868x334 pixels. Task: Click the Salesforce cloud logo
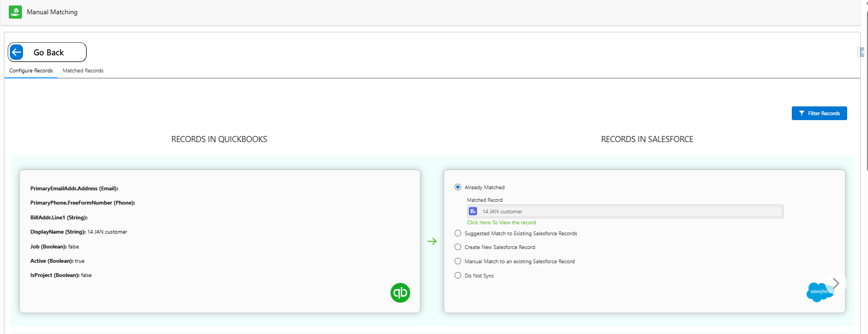click(x=819, y=292)
